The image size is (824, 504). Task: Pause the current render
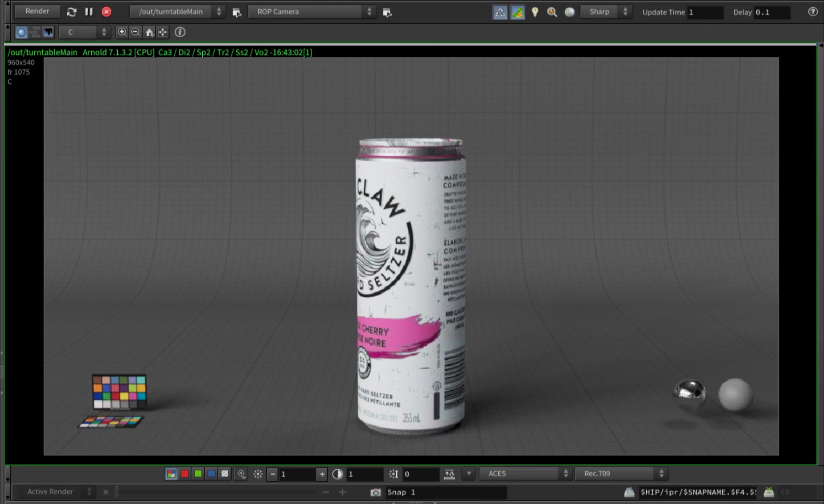coord(89,12)
